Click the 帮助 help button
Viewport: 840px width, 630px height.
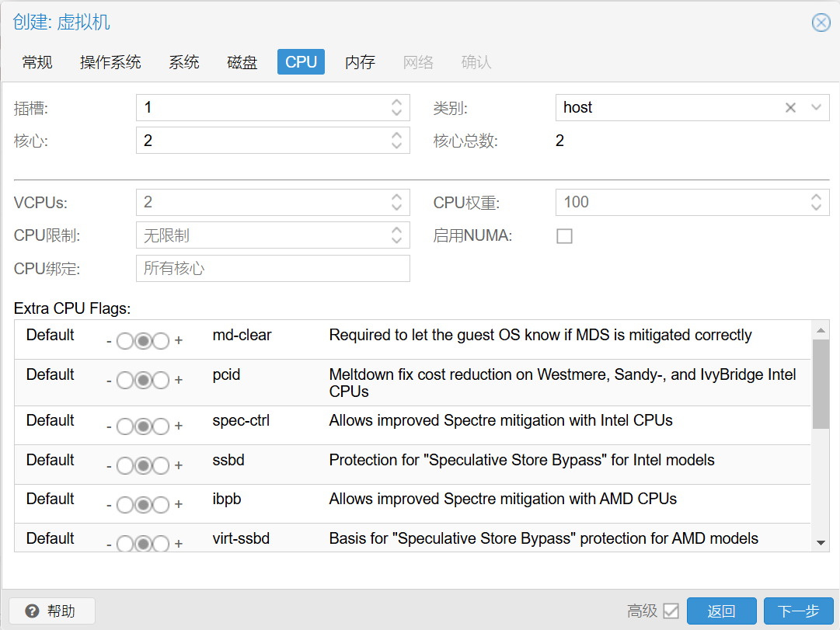(52, 611)
